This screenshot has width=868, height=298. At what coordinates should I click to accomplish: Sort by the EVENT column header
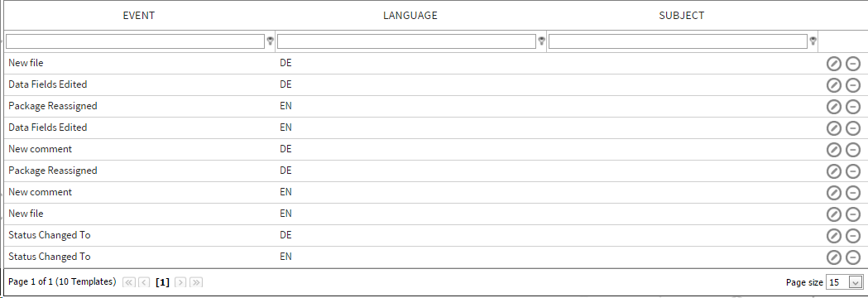(x=138, y=16)
